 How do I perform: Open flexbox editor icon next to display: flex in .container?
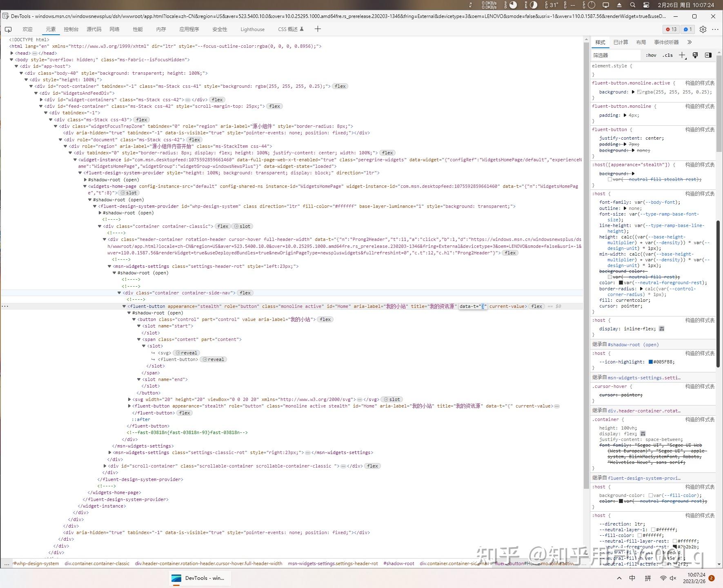643,434
